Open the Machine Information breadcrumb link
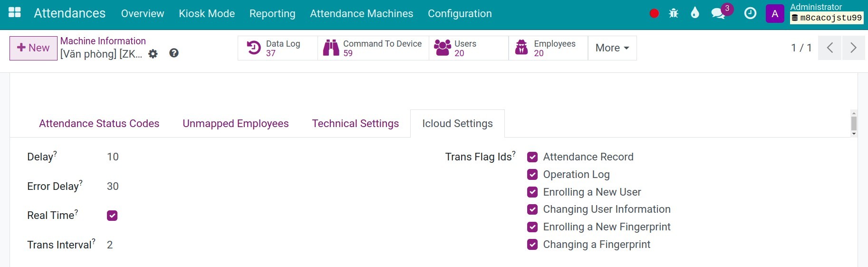The image size is (868, 267). pos(103,41)
